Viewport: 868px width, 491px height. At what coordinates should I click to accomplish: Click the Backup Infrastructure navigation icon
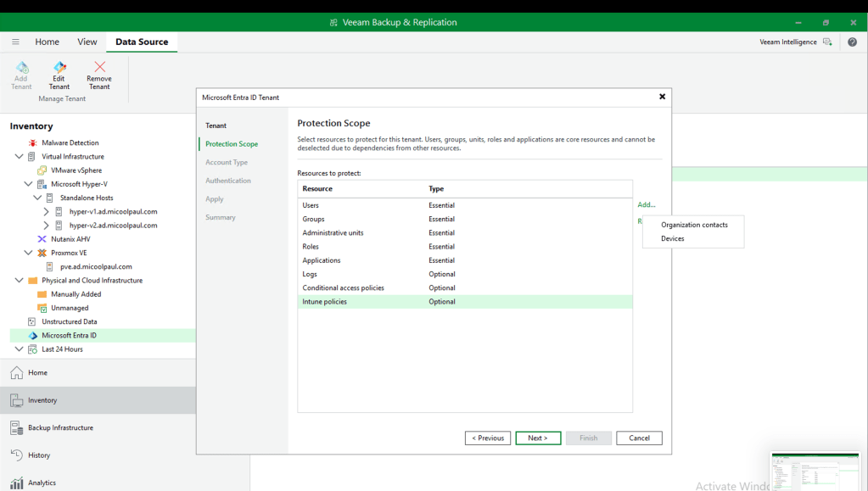pyautogui.click(x=17, y=427)
